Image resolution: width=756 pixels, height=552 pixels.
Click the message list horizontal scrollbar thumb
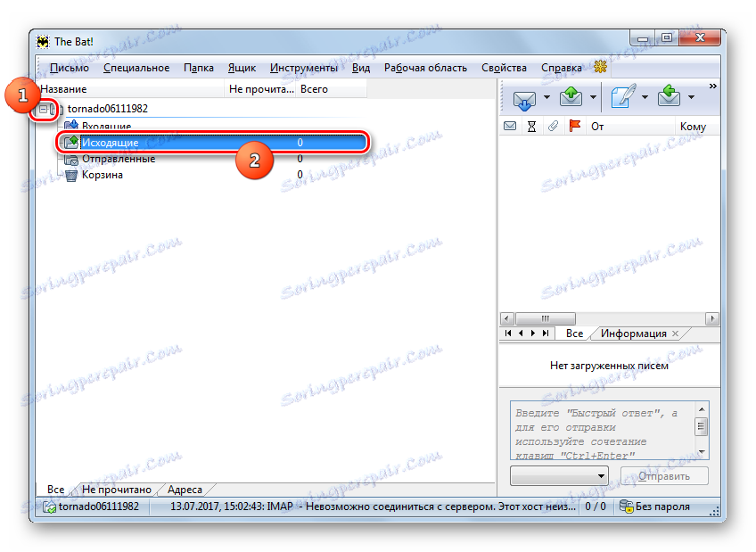[546, 318]
